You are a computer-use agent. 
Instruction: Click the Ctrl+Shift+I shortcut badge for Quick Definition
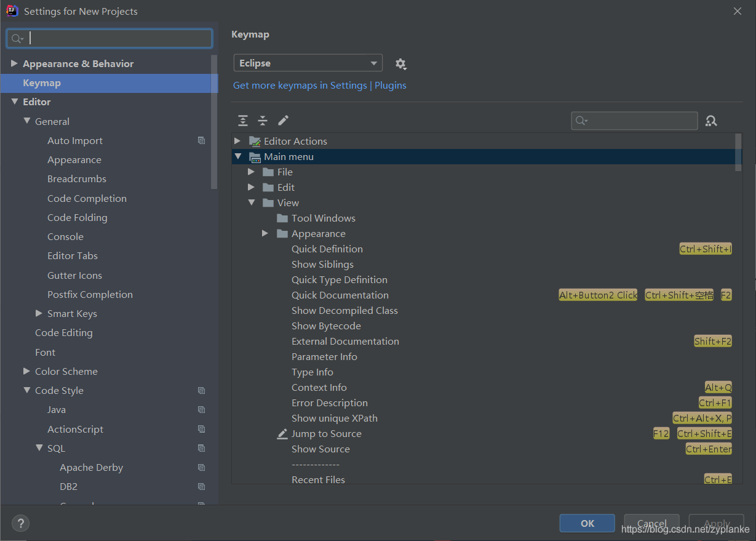click(x=705, y=249)
